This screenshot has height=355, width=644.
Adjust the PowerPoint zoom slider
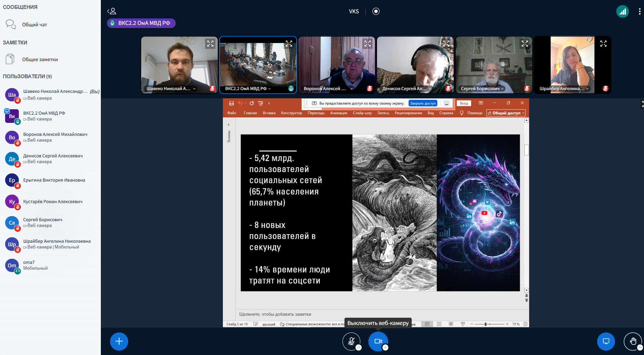485,324
